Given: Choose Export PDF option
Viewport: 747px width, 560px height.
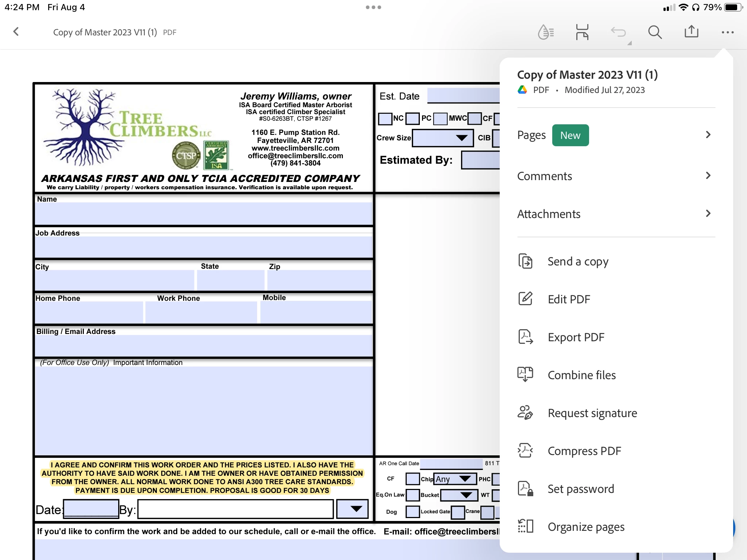Looking at the screenshot, I should click(x=576, y=337).
